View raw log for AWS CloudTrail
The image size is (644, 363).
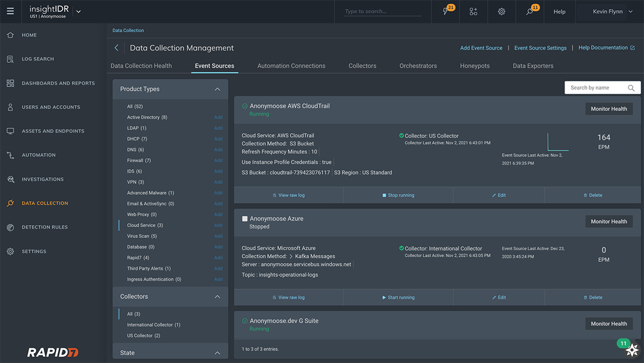click(289, 195)
